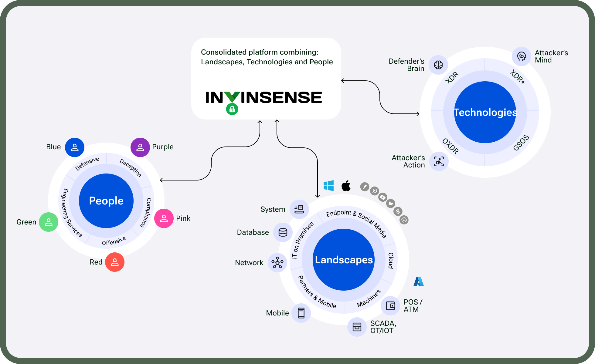The height and width of the screenshot is (364, 595).
Task: Click the Attacker's Action icon
Action: tap(439, 162)
